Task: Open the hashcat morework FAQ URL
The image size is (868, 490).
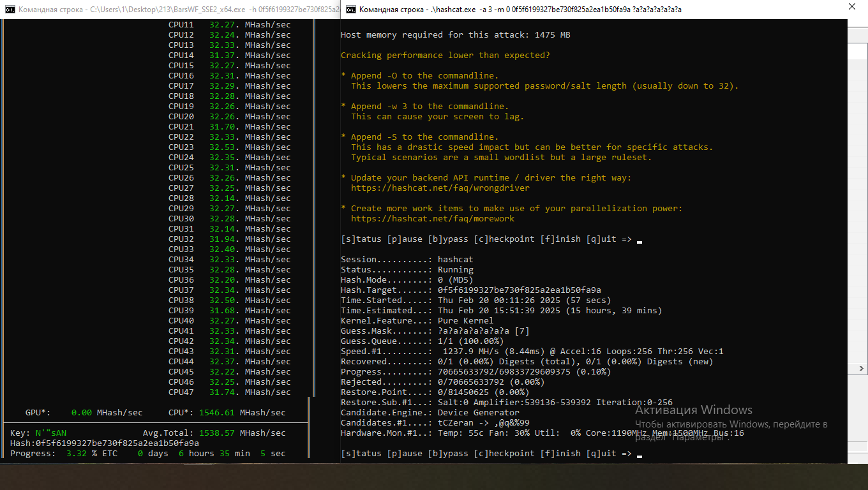Action: (x=432, y=219)
